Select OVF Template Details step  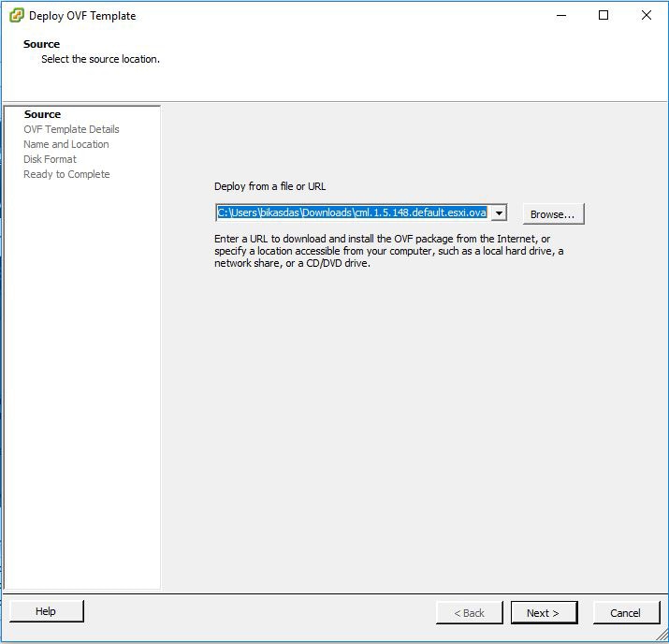(71, 129)
